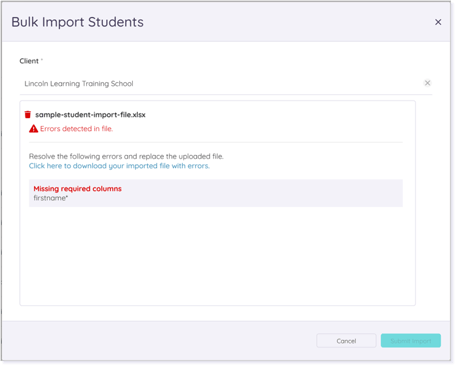
Task: Cancel the bulk import
Action: click(x=346, y=341)
